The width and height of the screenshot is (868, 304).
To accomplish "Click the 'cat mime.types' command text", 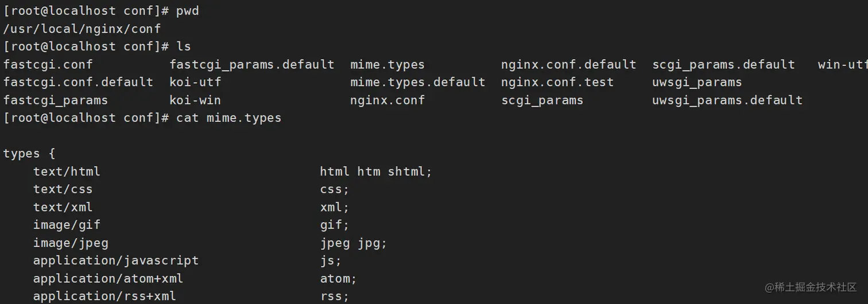I will coord(228,118).
